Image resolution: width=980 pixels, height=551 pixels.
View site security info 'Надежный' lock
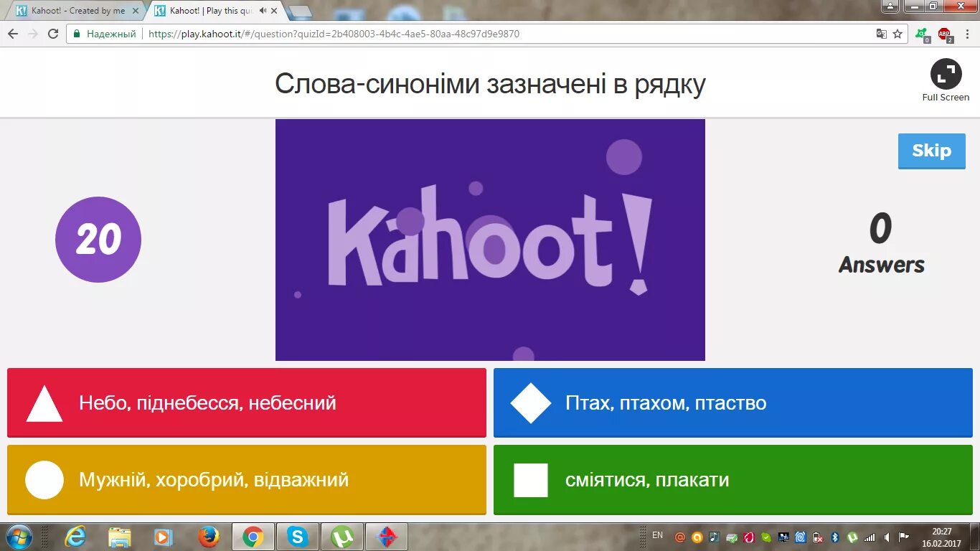105,34
